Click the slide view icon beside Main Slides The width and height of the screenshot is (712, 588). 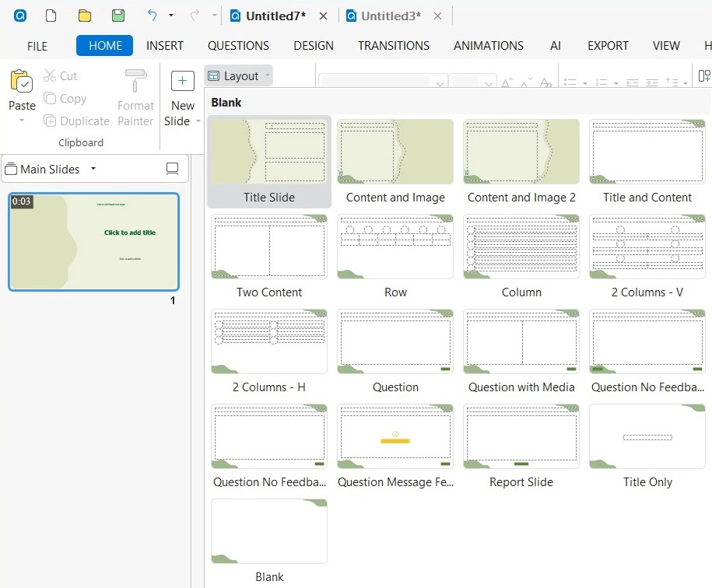[173, 169]
